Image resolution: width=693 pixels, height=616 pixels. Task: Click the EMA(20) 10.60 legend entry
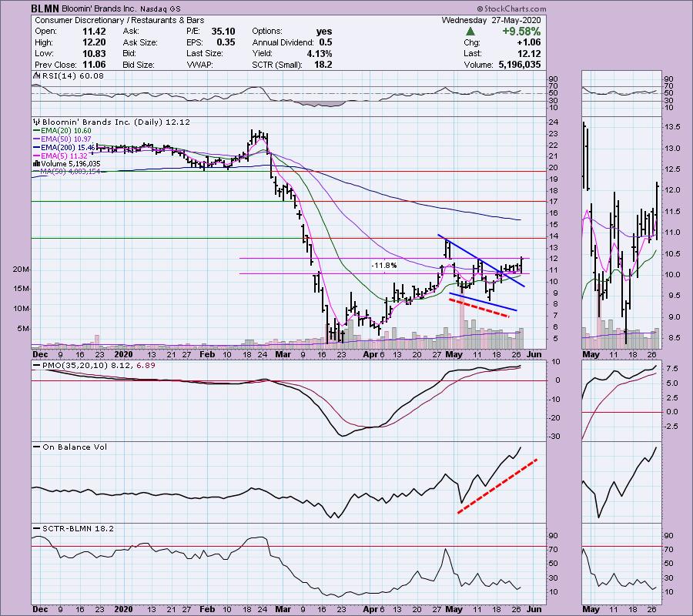coord(63,131)
